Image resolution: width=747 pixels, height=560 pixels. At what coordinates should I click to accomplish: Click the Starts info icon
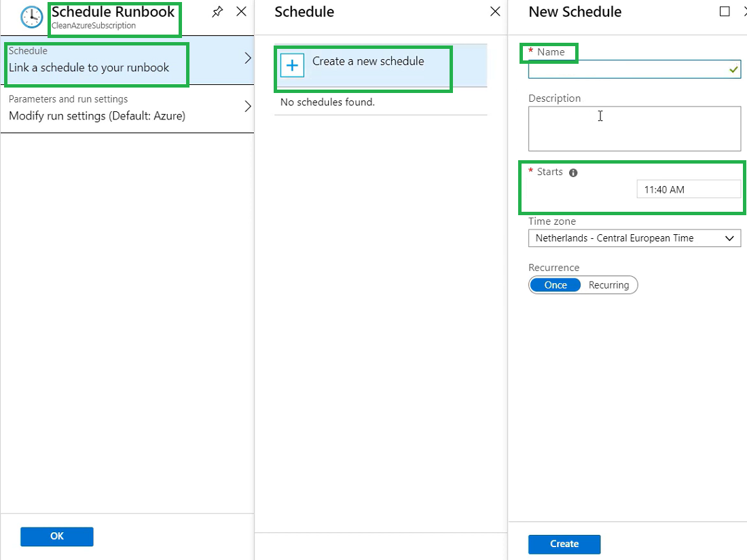[573, 172]
